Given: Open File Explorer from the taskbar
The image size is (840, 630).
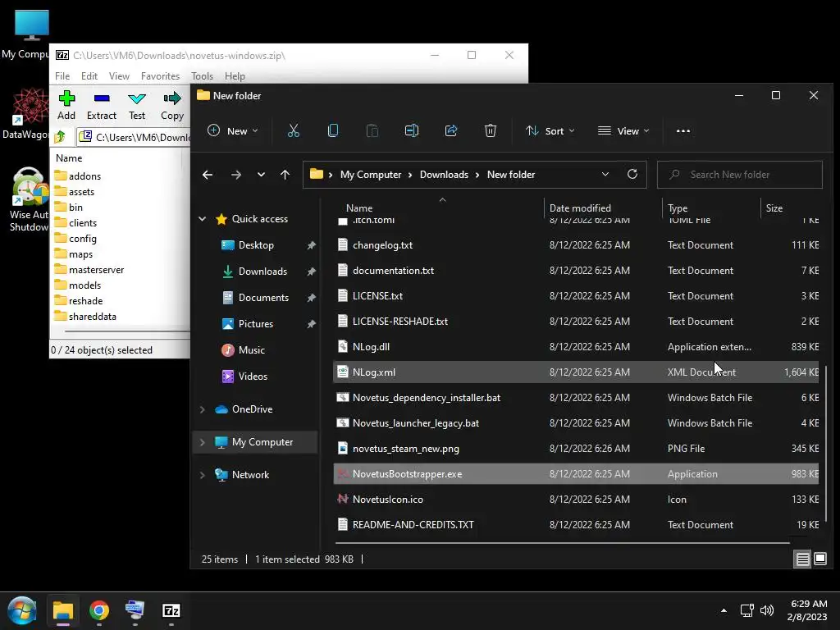Looking at the screenshot, I should click(x=62, y=610).
